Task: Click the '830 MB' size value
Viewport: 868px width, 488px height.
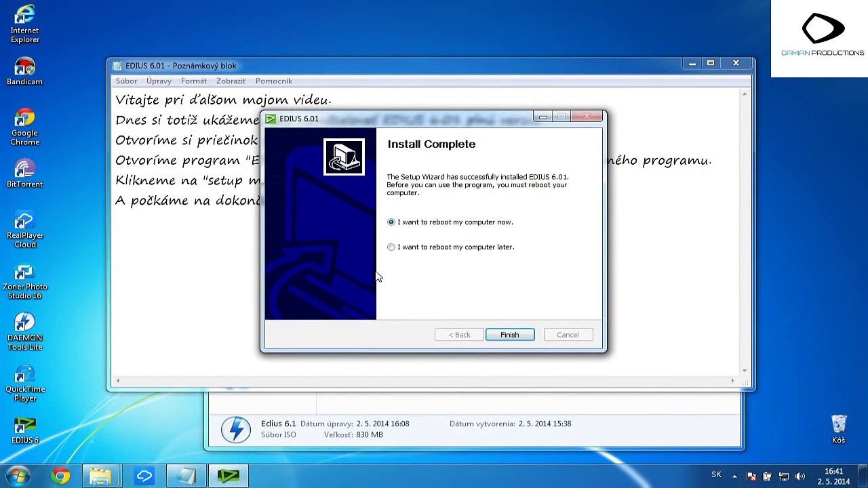Action: click(x=369, y=435)
